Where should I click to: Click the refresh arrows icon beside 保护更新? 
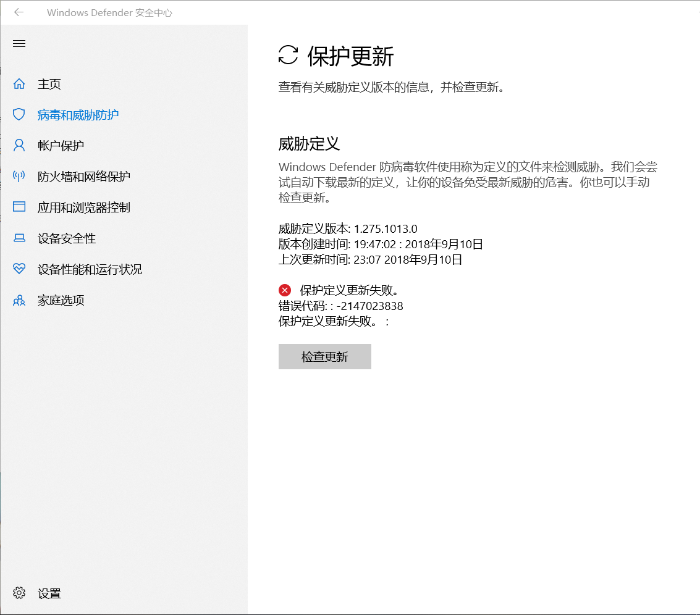coord(289,56)
